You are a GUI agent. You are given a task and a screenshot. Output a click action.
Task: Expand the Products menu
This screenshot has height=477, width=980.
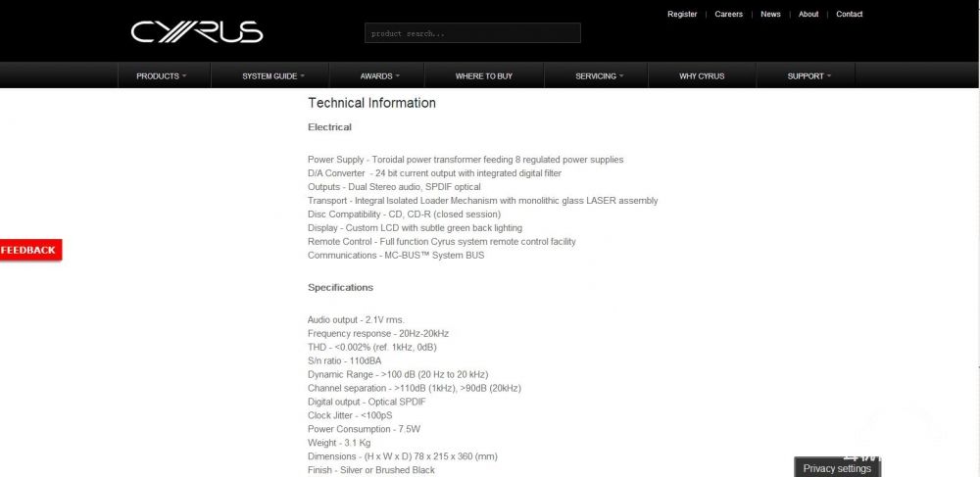coord(164,76)
